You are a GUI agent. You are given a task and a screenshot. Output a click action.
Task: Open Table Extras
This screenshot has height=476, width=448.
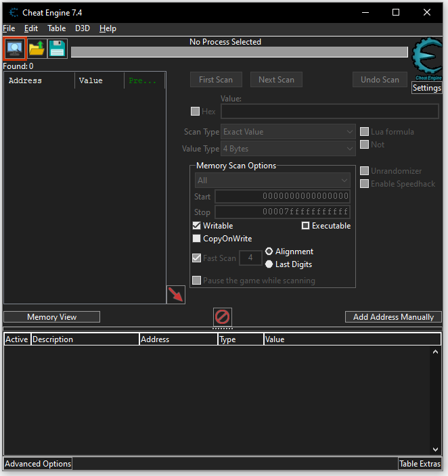420,464
